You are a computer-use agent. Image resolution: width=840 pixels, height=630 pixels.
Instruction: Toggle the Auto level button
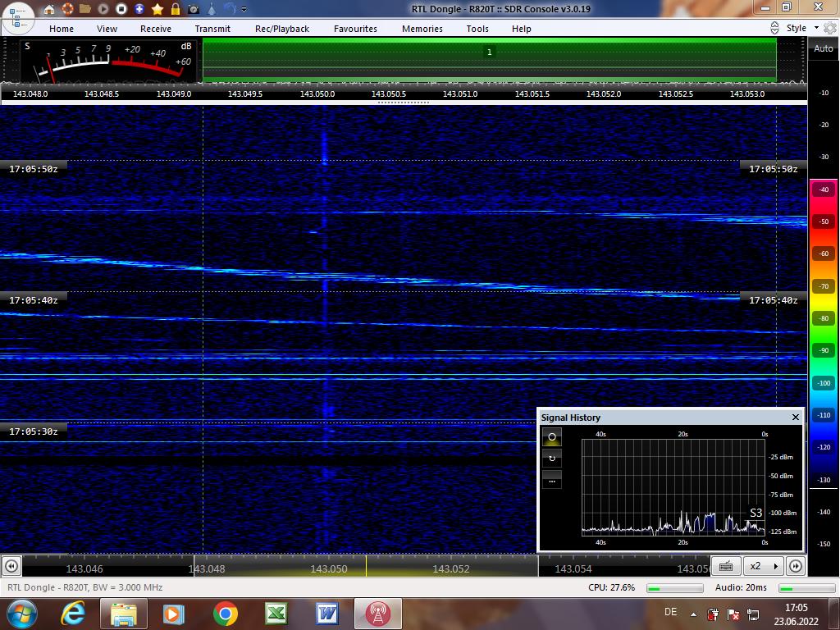click(824, 48)
